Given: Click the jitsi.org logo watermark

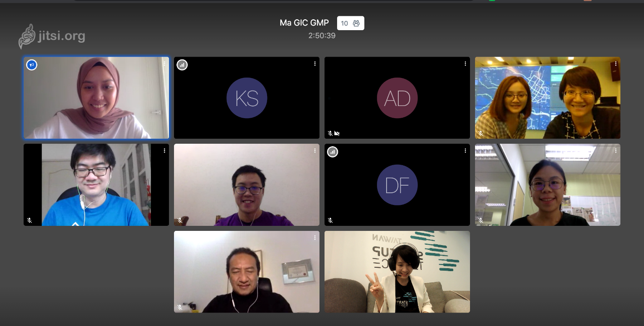Looking at the screenshot, I should (52, 36).
